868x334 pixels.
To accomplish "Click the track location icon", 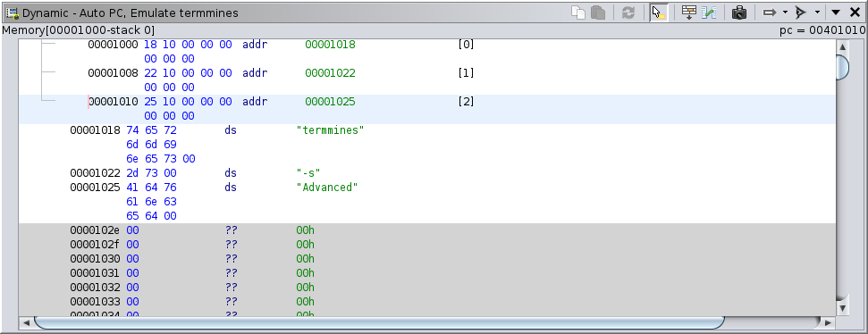I will tap(801, 13).
